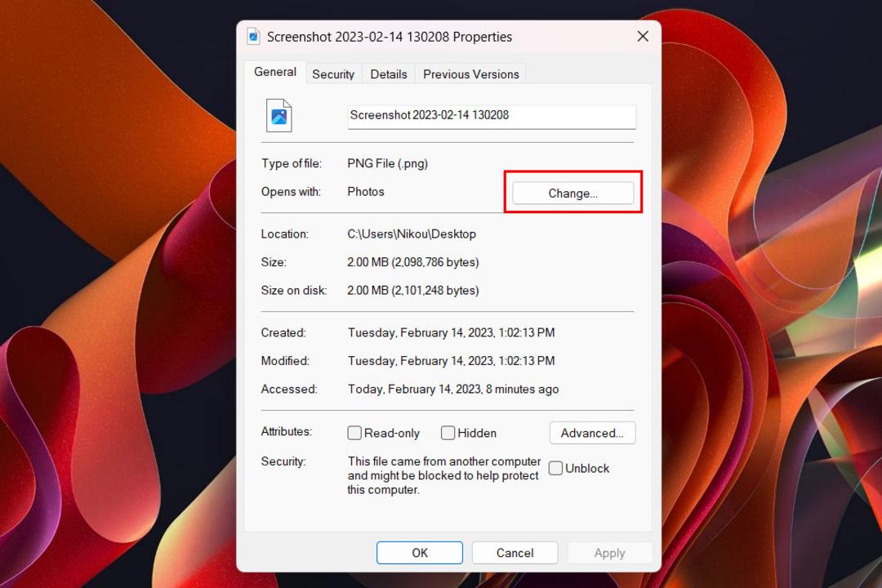Select the Previous Versions tab

coord(471,74)
